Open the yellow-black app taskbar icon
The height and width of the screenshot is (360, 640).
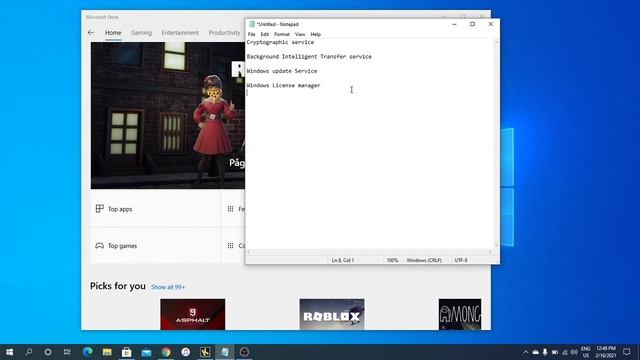click(x=205, y=352)
